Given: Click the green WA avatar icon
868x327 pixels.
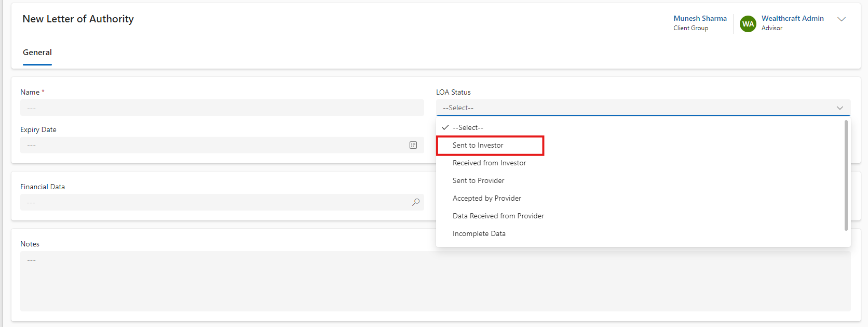Looking at the screenshot, I should point(748,24).
